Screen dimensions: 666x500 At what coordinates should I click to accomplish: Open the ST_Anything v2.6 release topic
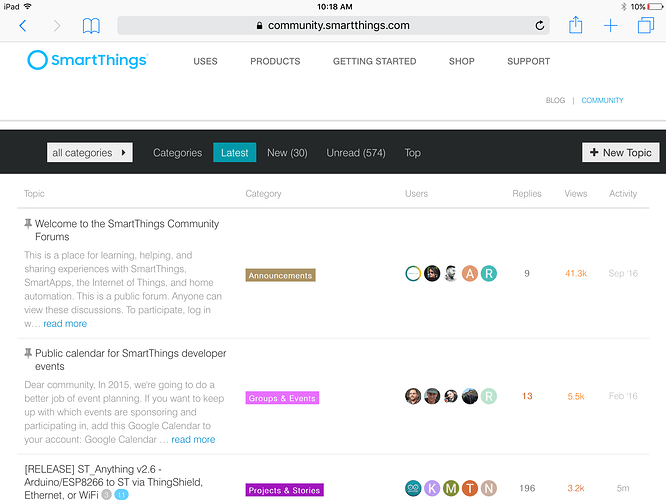click(113, 482)
